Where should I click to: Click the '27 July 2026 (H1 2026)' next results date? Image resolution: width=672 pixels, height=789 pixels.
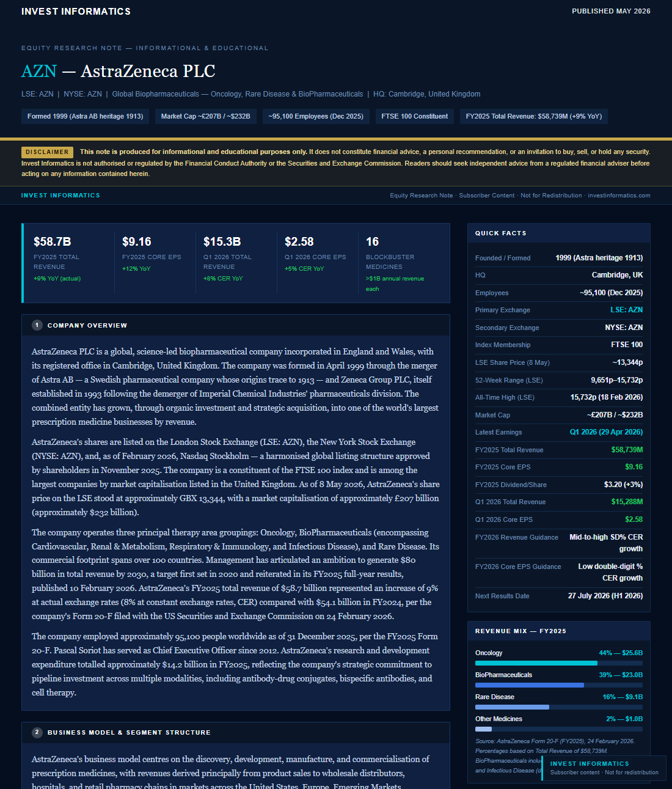tap(605, 596)
